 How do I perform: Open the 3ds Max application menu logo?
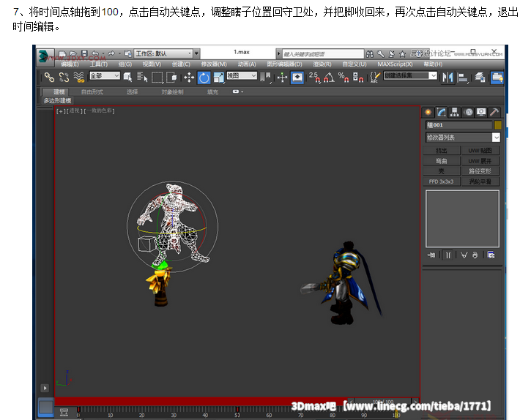click(45, 56)
